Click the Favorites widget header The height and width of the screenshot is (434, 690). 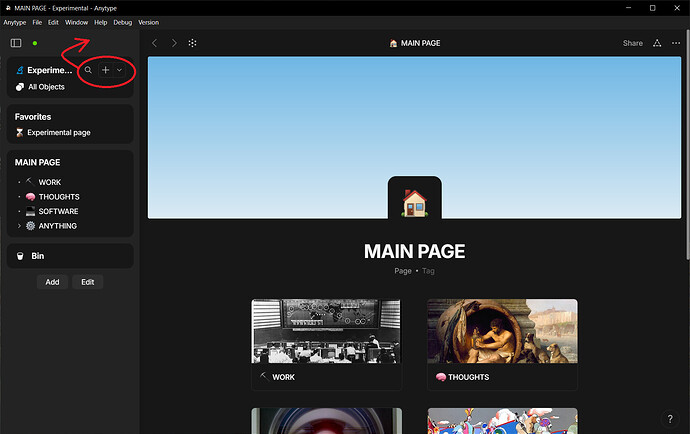[x=33, y=117]
